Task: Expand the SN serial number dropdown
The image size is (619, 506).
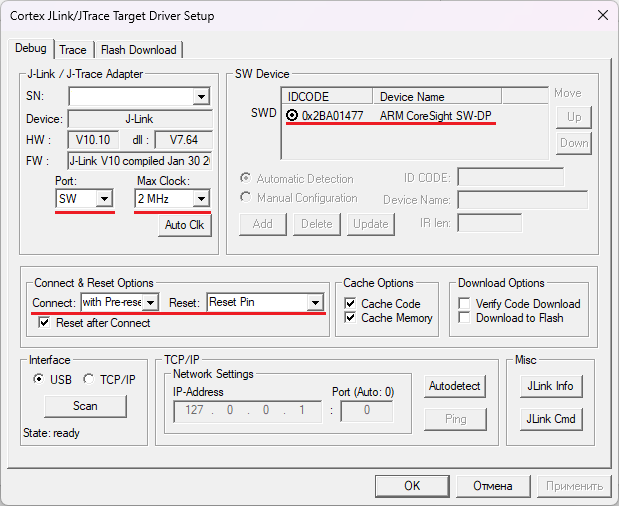Action: 201,97
